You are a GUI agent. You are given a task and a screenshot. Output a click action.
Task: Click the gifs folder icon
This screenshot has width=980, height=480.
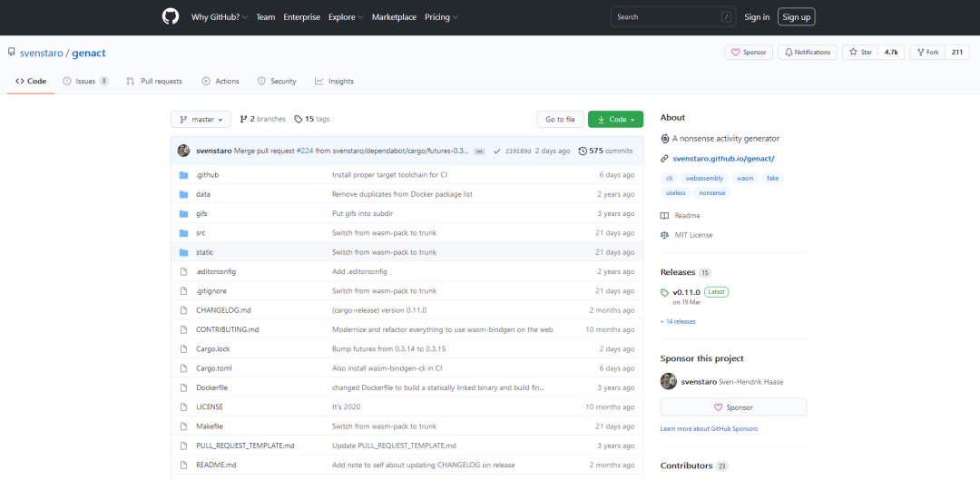[183, 214]
